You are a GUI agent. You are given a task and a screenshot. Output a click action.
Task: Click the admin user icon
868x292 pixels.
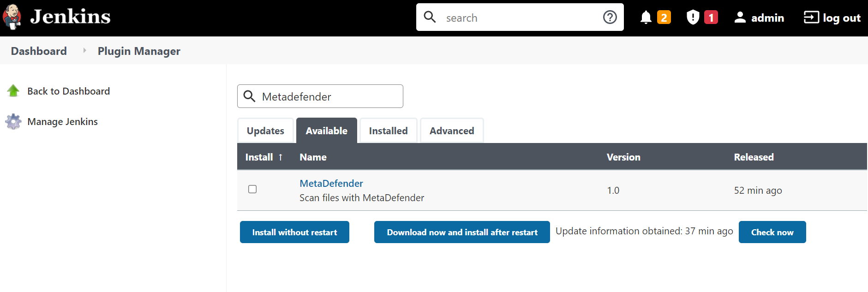coord(740,18)
